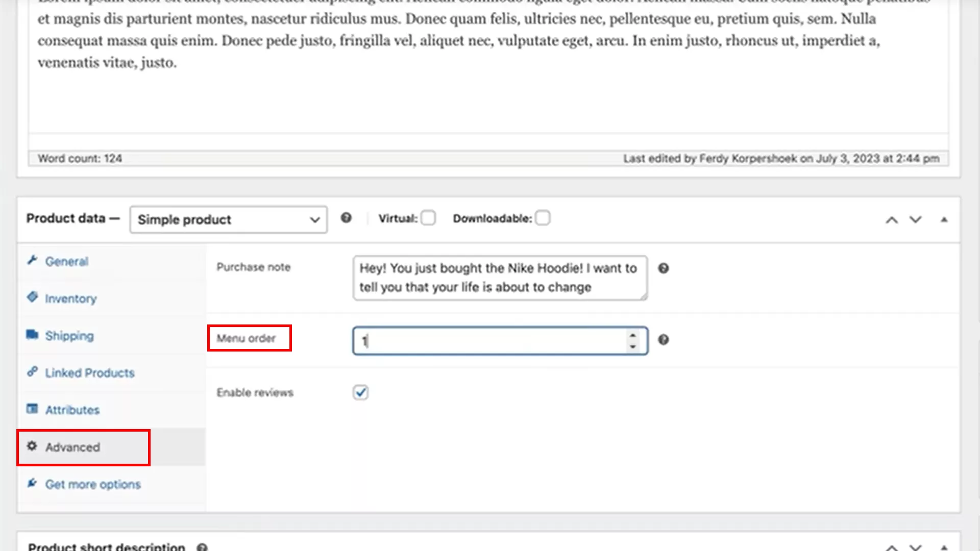Select the Linked Products section
The width and height of the screenshot is (980, 551).
89,372
